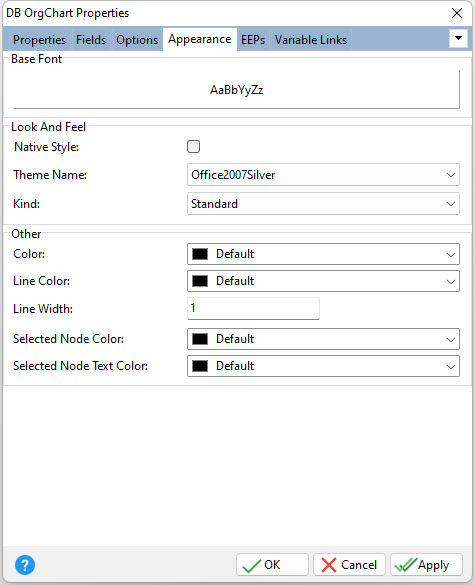This screenshot has height=585, width=475.
Task: Enable the Native Style checkbox
Action: (193, 147)
